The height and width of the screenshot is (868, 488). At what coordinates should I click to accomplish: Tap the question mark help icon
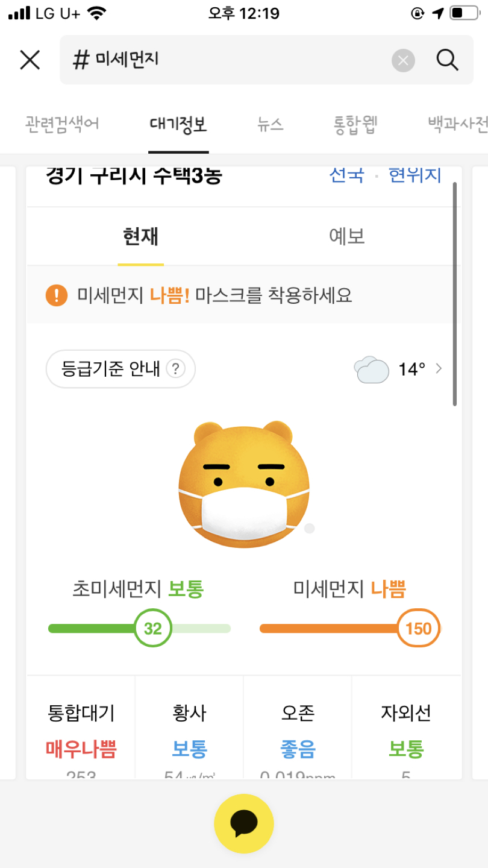(x=175, y=368)
